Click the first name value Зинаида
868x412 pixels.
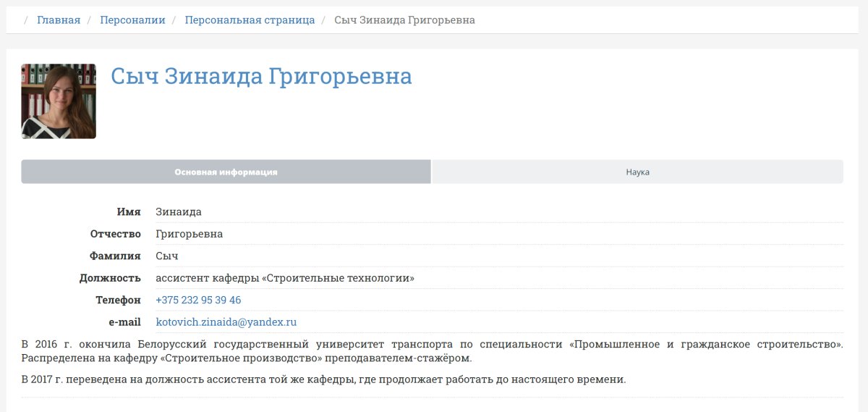tap(179, 212)
